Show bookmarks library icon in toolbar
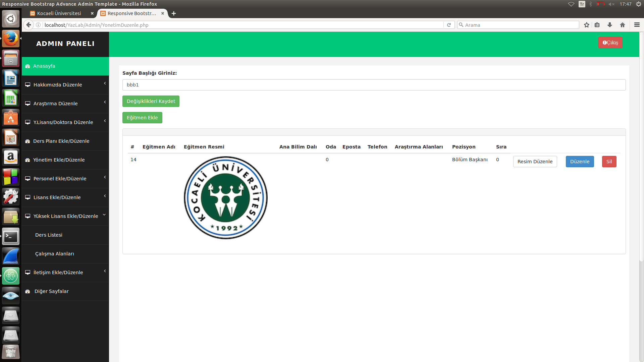Image resolution: width=644 pixels, height=362 pixels. tap(597, 25)
